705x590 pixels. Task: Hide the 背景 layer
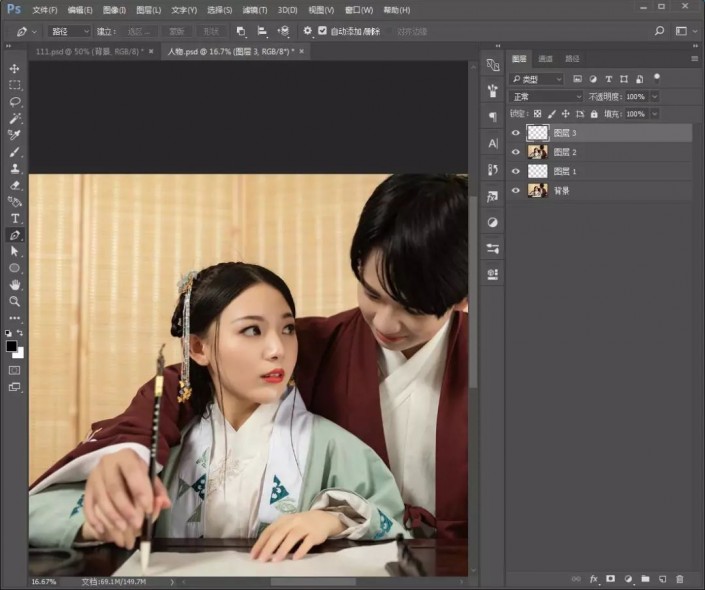point(516,190)
